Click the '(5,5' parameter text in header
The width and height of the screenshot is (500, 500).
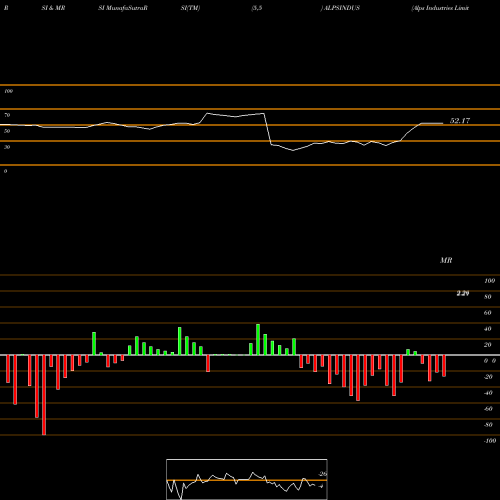pos(257,8)
